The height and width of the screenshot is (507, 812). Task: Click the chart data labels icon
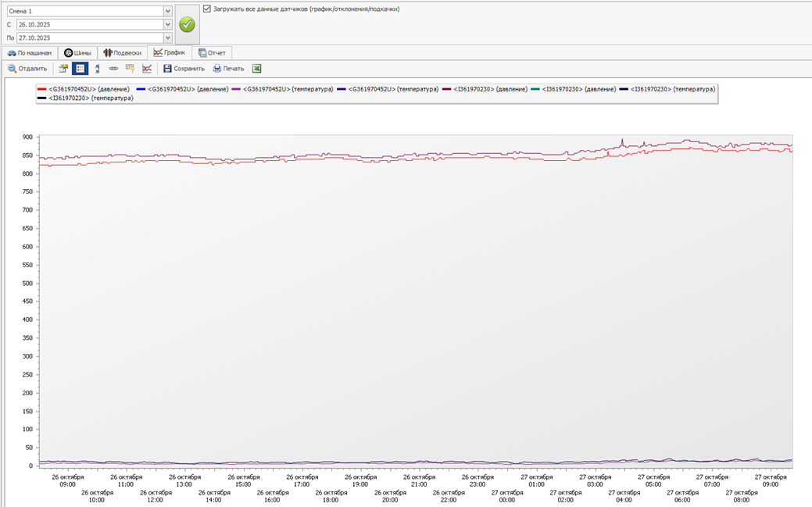(x=130, y=69)
